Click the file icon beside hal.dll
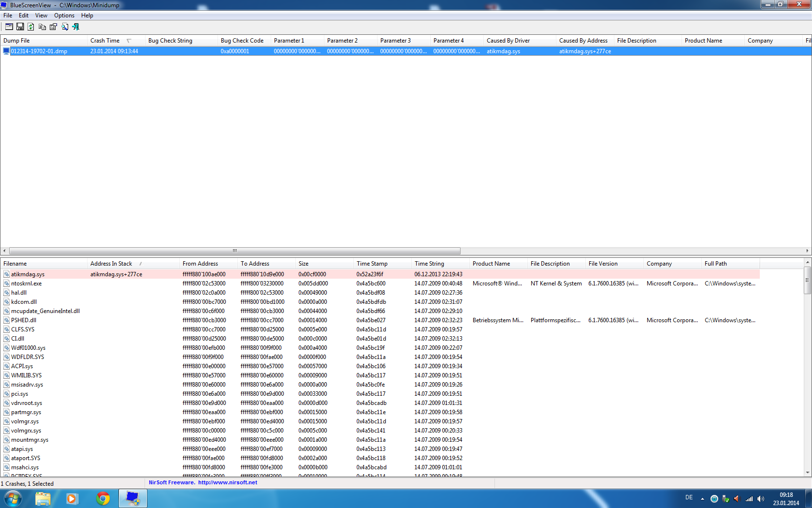 pos(7,293)
